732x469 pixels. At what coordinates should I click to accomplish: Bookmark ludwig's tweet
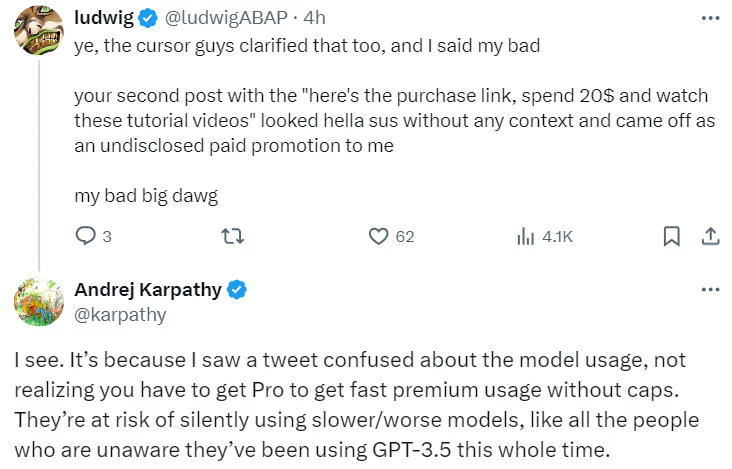point(672,237)
